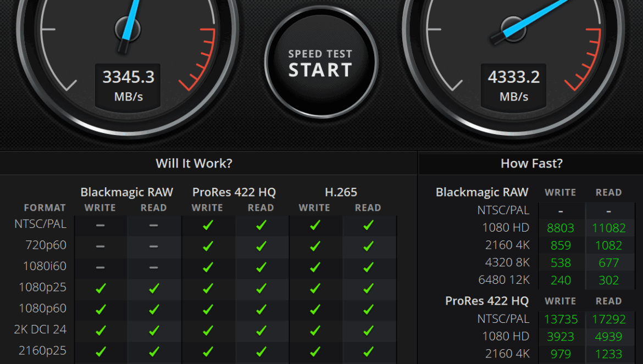Click the ProRes NTSC/PAL read value 17292
Viewport: 643px width, 364px height.
[x=608, y=320]
